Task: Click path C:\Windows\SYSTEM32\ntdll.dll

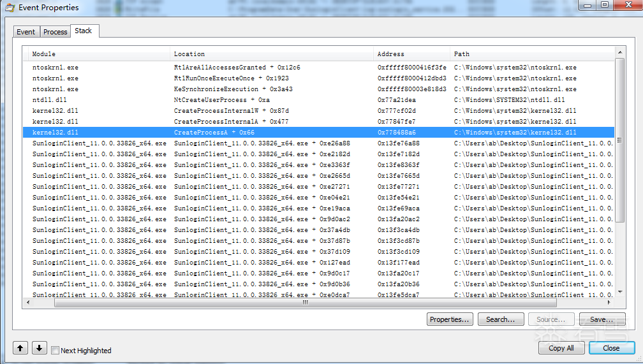Action: pos(509,100)
